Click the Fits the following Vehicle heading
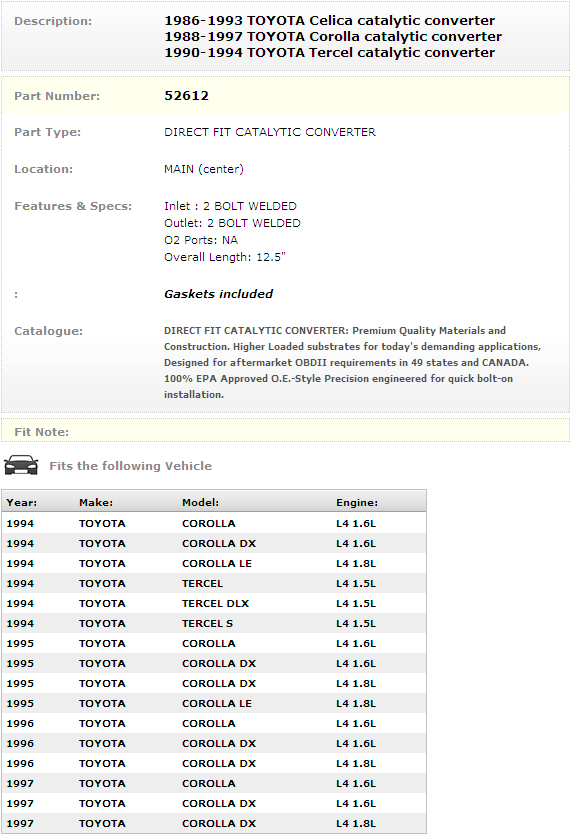 click(x=131, y=466)
